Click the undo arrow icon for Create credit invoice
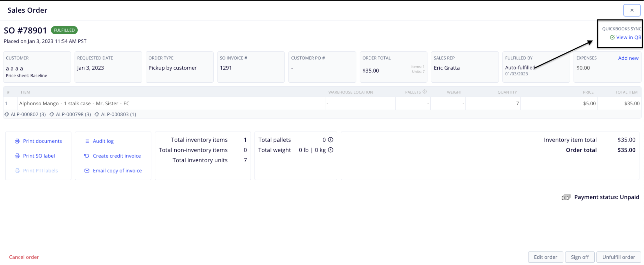Image resolution: width=644 pixels, height=265 pixels. pos(87,156)
